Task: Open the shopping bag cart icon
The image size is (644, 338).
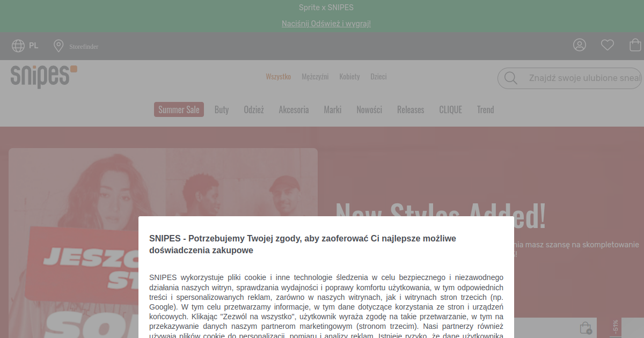Action: point(635,45)
